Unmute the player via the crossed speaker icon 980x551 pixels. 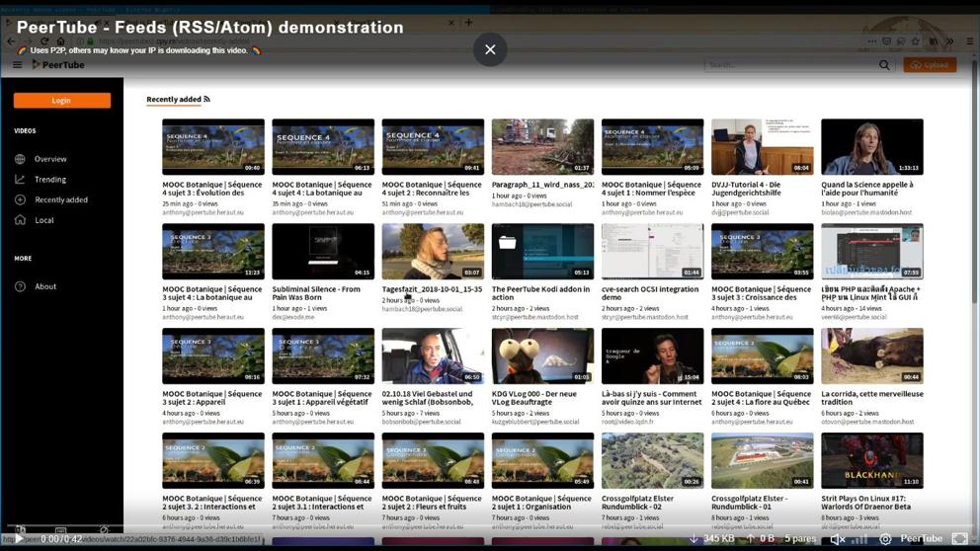[838, 538]
